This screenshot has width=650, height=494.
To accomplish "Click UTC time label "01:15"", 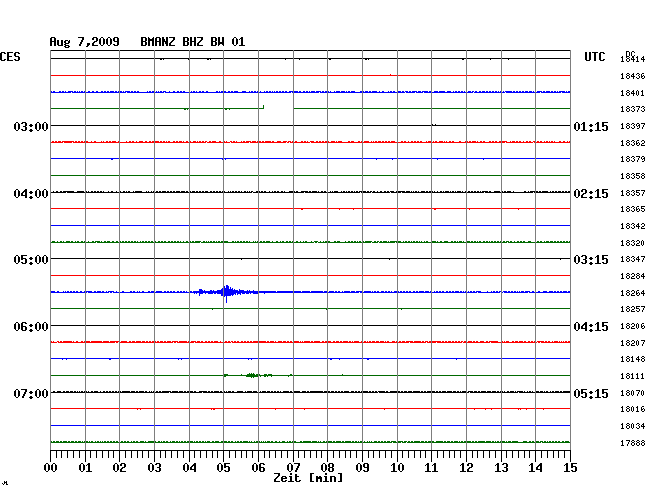I will 591,126.
